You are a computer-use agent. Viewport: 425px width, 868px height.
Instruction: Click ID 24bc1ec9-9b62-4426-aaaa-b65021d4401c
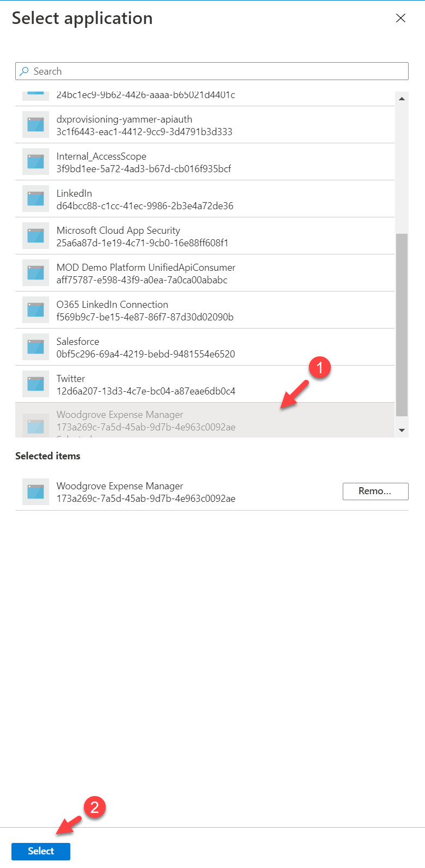[x=146, y=95]
